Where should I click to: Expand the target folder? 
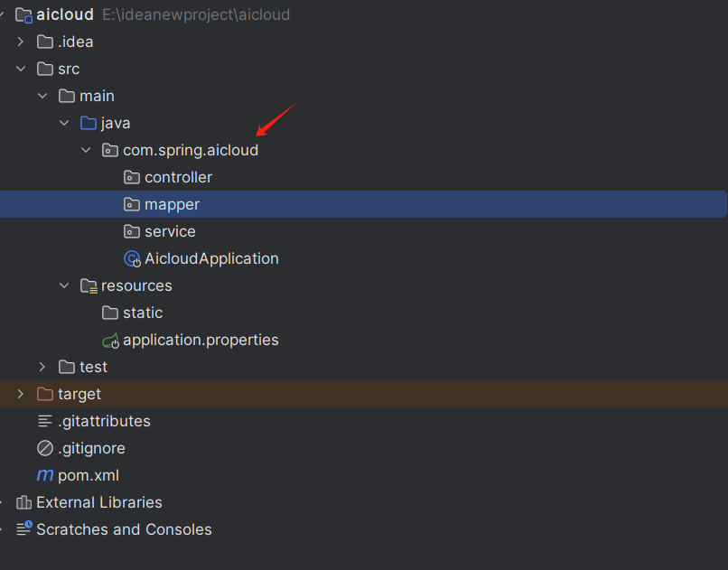(x=21, y=394)
